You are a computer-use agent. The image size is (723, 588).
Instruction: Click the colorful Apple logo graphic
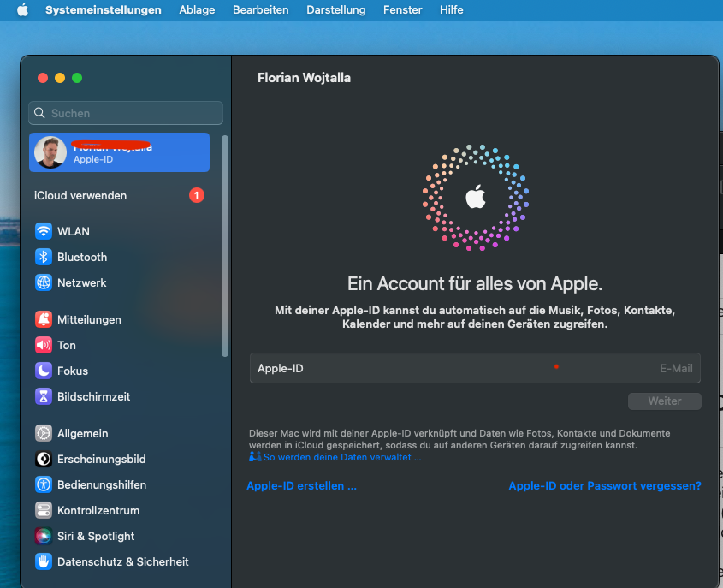tap(476, 198)
